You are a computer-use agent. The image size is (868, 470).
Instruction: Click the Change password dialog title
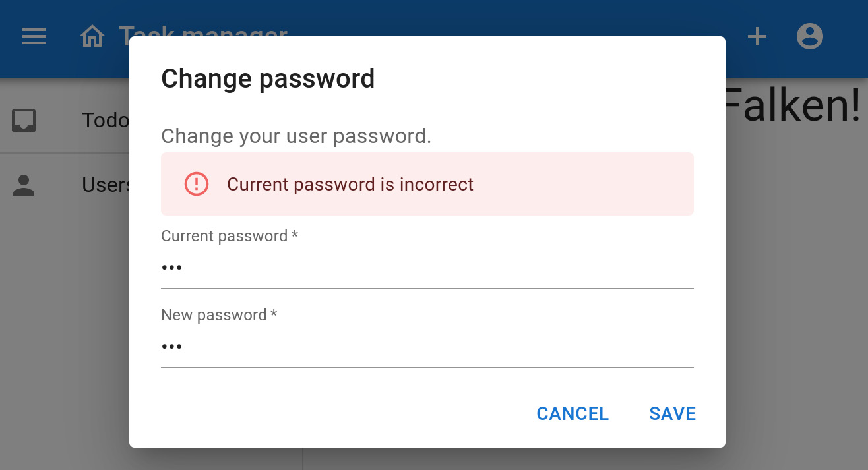(x=268, y=78)
